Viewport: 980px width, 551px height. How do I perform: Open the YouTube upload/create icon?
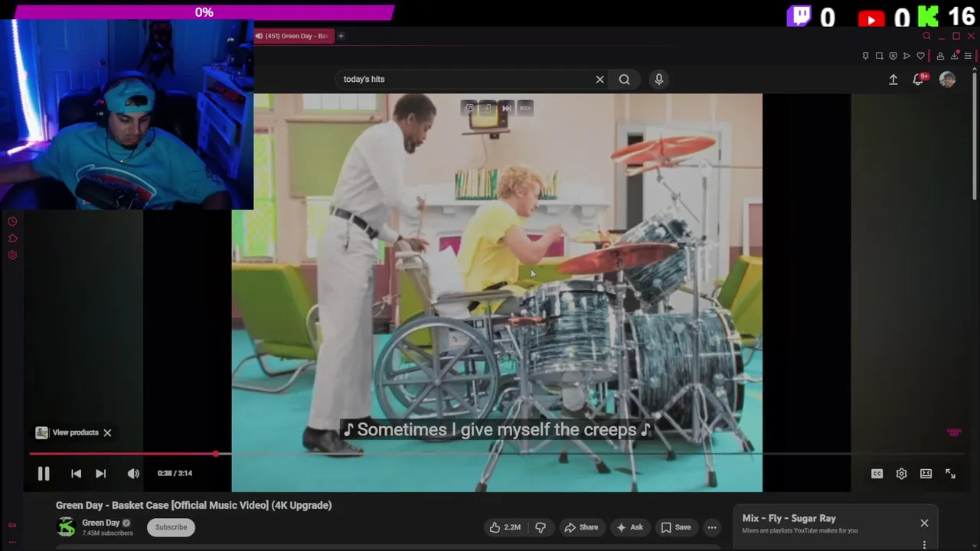(x=893, y=80)
